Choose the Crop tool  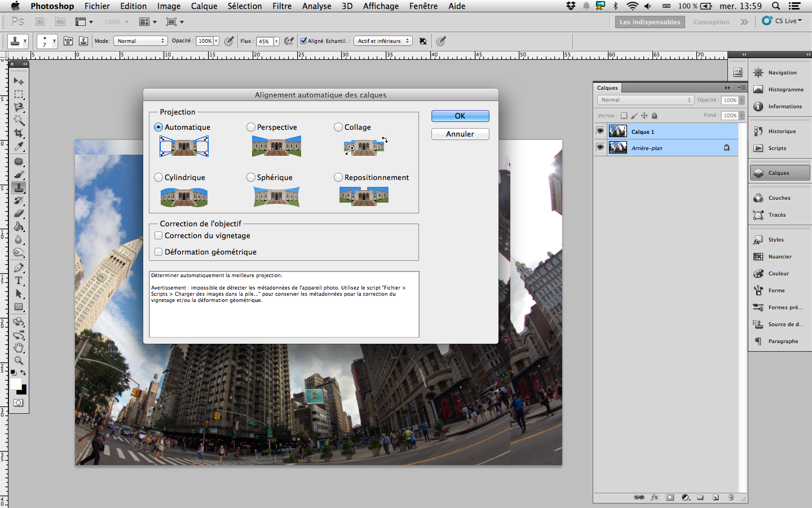pyautogui.click(x=19, y=133)
